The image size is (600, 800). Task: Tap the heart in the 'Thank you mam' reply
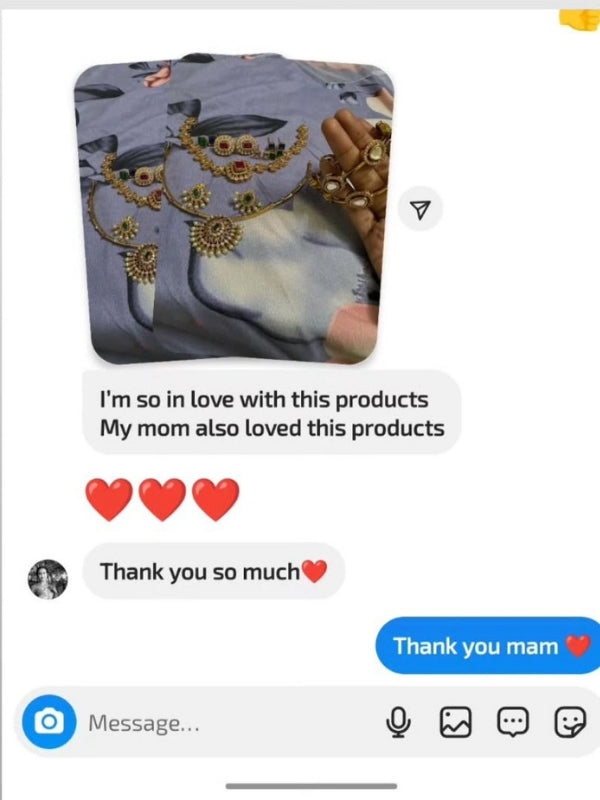point(579,646)
